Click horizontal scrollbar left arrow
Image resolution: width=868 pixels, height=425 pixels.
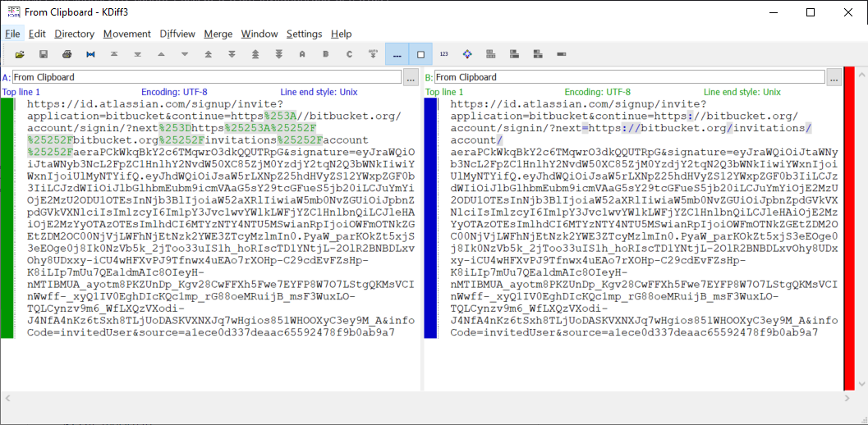tap(6, 398)
